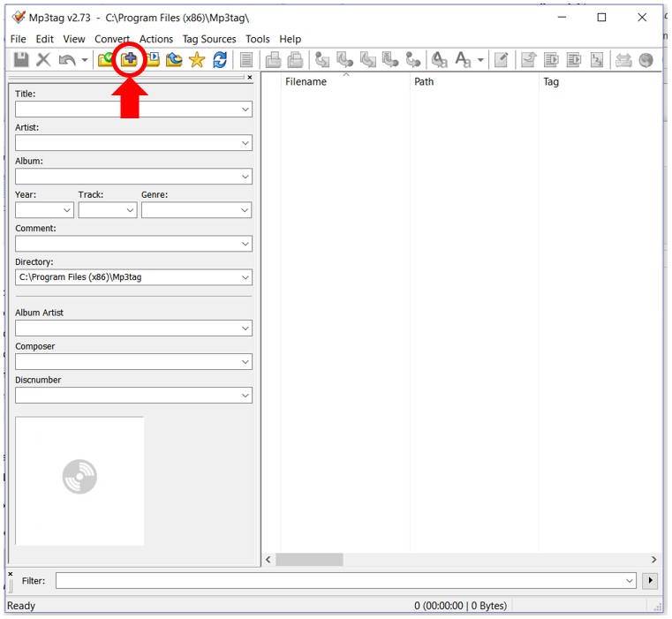The image size is (672, 619).
Task: Open the Undo history dropdown arrow
Action: (85, 59)
